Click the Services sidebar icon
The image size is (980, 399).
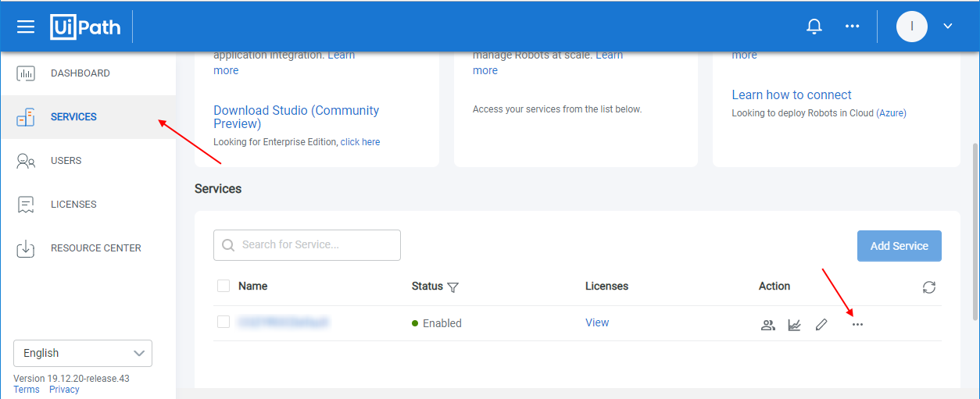(x=26, y=118)
